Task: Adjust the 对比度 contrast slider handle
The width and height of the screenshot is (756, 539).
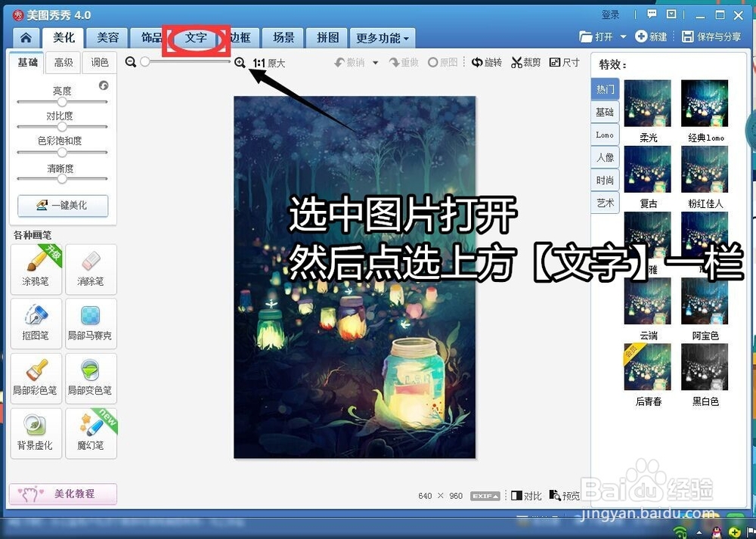Action: click(x=62, y=127)
